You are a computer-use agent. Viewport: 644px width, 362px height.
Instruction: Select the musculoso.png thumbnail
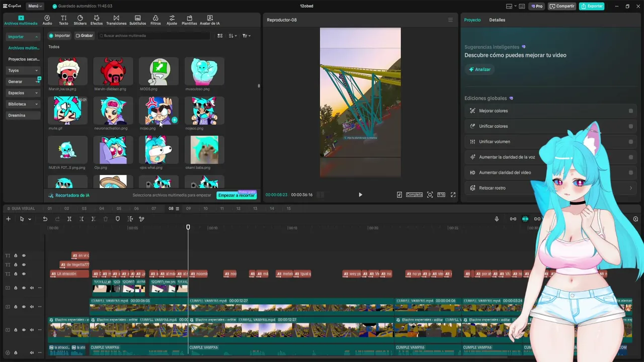204,72
